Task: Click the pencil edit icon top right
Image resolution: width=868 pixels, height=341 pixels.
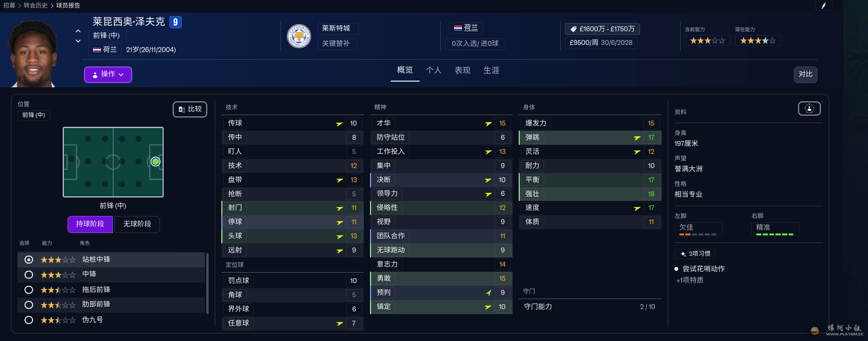Action: point(824,6)
